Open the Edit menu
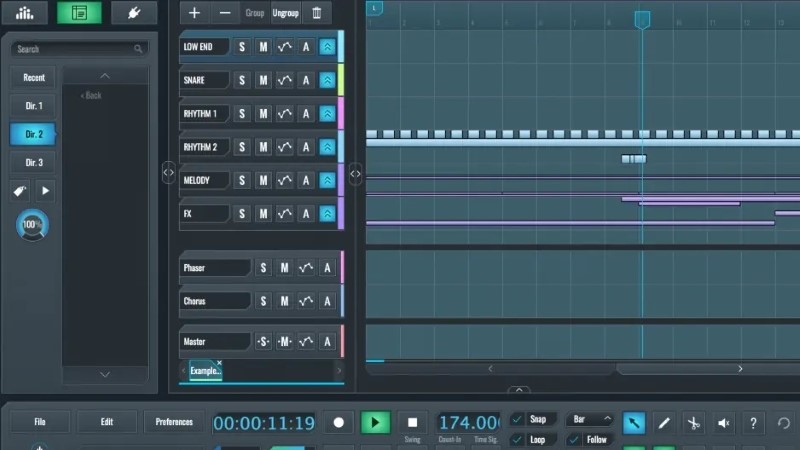Screen dimensions: 800x450 coord(107,422)
